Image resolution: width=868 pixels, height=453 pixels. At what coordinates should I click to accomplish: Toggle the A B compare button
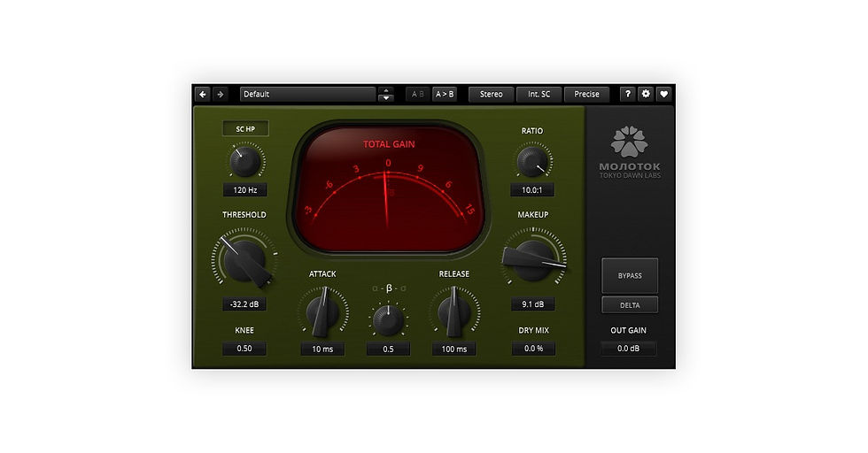click(417, 94)
